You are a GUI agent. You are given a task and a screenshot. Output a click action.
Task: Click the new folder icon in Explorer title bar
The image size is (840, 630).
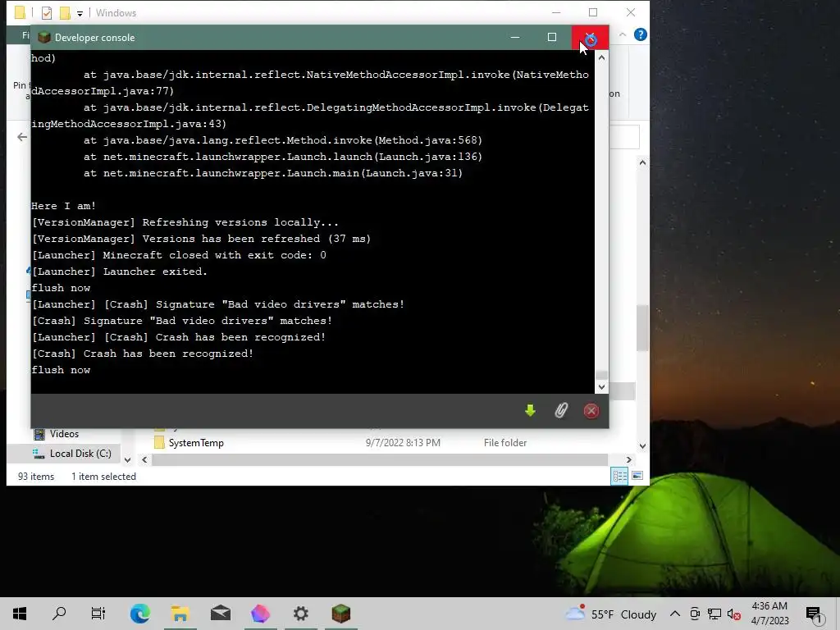click(x=66, y=13)
